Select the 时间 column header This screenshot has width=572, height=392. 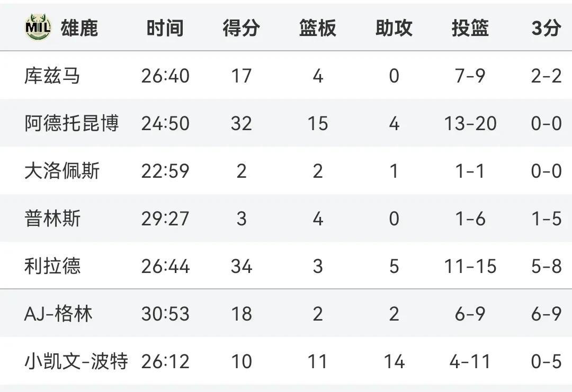165,28
